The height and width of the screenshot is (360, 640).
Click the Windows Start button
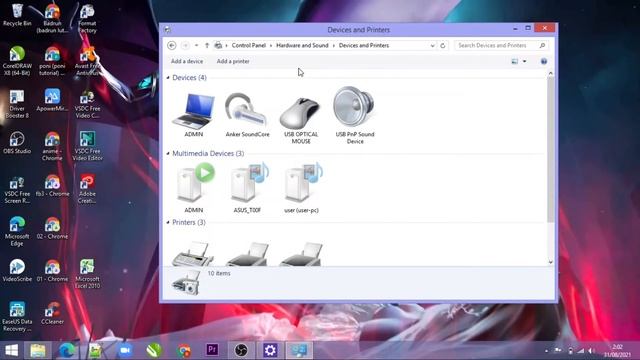tap(11, 350)
